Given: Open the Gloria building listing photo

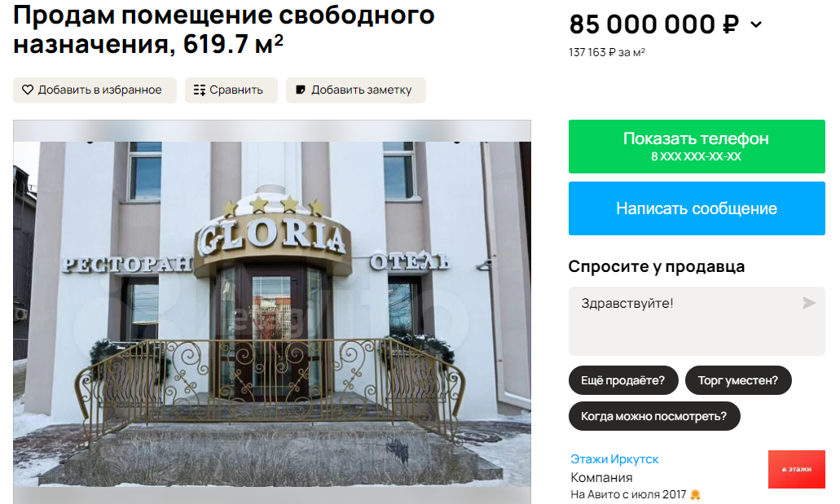Looking at the screenshot, I should (x=272, y=312).
